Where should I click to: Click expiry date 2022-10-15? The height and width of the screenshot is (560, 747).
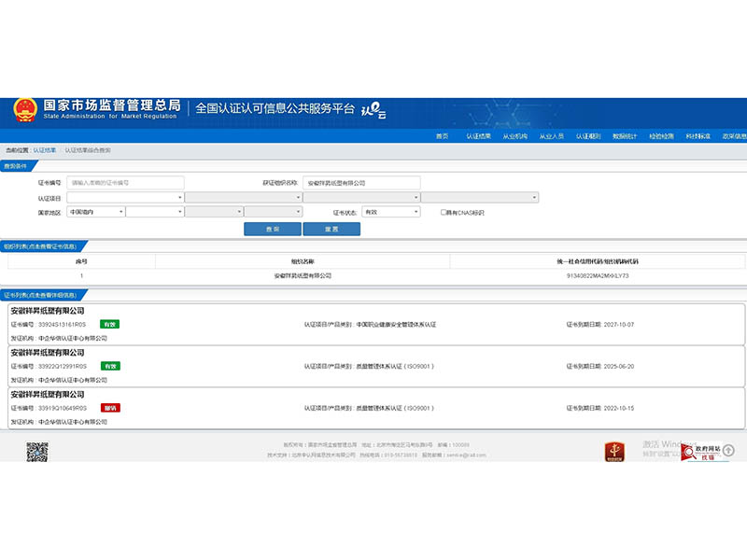(x=619, y=408)
